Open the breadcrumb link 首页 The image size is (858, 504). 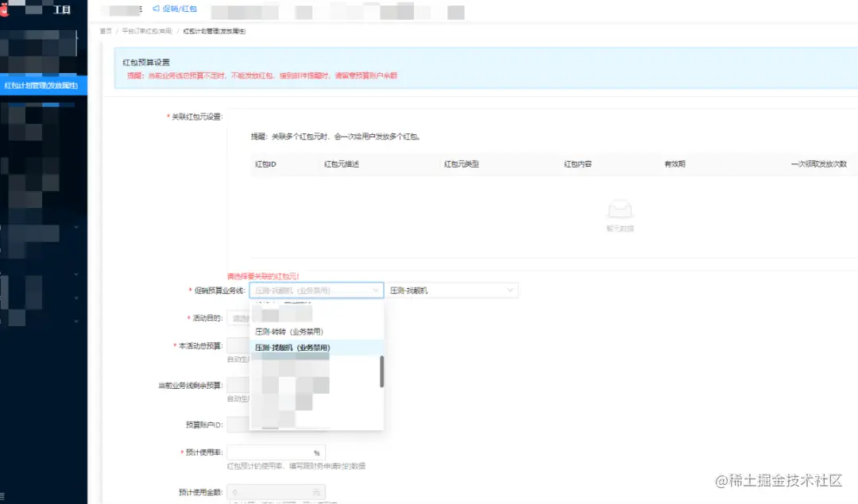104,32
